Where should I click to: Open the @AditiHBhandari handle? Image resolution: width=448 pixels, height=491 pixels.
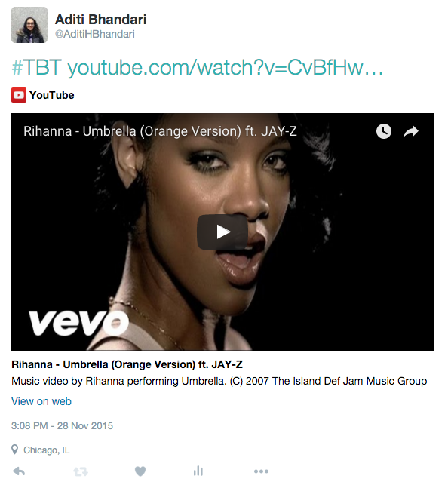coord(94,34)
